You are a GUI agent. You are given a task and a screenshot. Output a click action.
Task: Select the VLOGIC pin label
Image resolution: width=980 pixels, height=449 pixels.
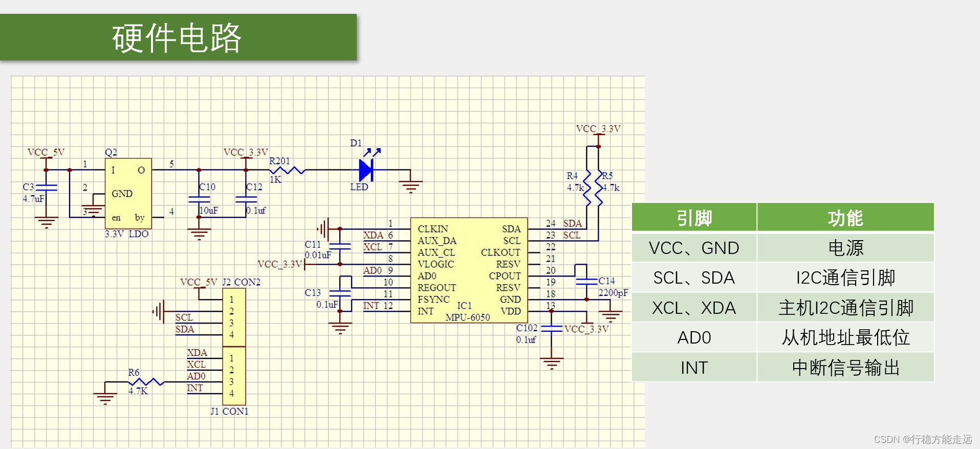(436, 264)
